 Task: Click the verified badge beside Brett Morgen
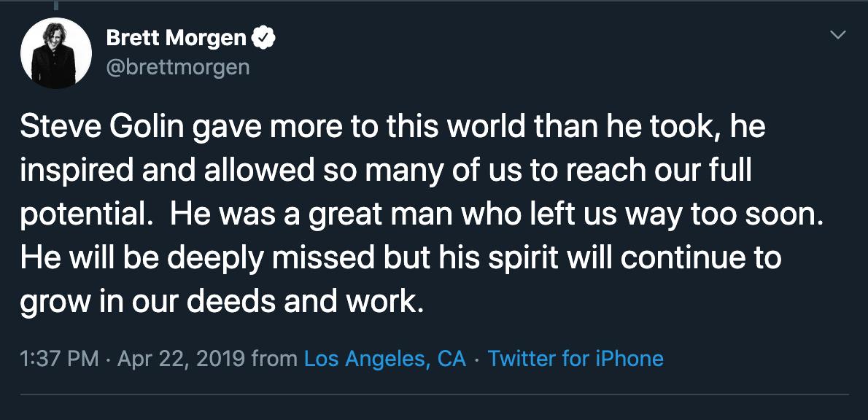tap(263, 38)
